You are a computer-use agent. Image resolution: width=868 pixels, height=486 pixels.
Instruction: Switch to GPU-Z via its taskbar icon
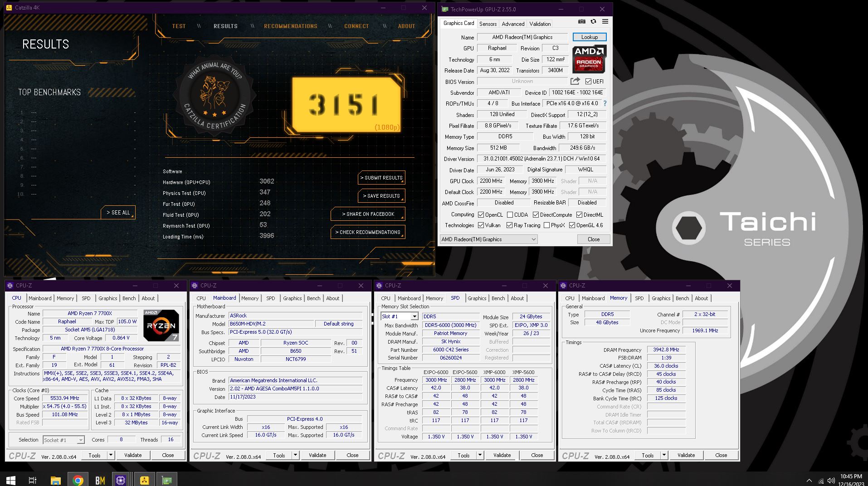[166, 480]
